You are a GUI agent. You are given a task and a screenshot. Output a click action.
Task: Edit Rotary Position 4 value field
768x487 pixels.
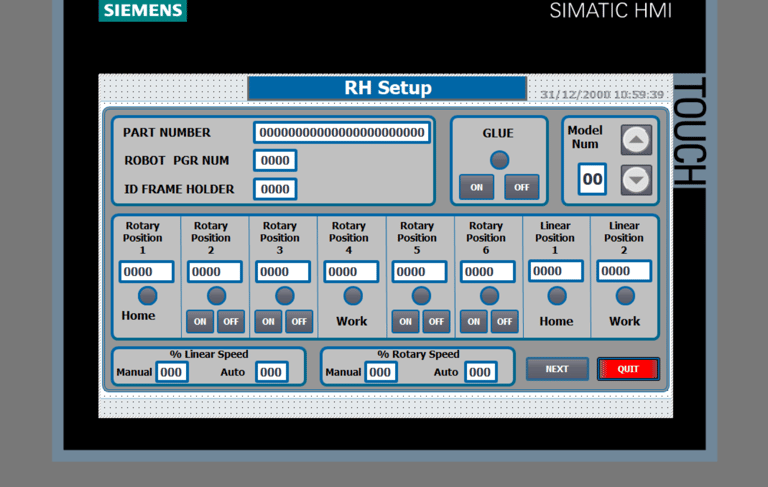tap(351, 271)
